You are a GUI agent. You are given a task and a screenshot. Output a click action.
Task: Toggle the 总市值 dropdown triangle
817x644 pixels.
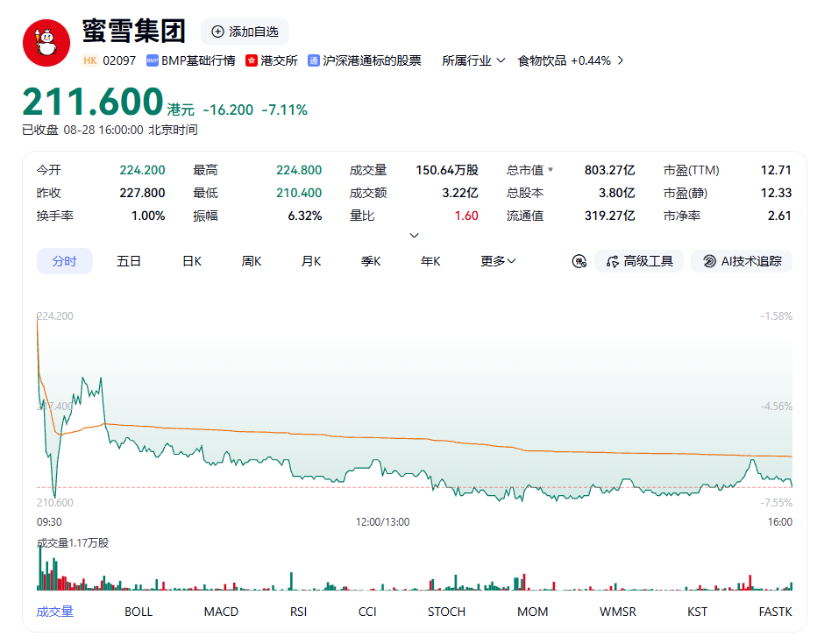pos(551,170)
